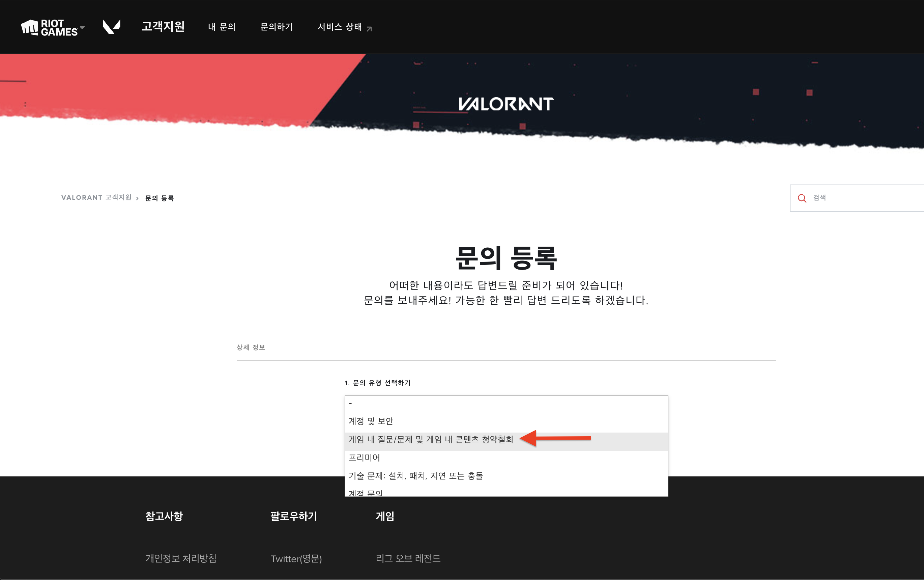Open the 내 문의 menu item
Image resolution: width=924 pixels, height=580 pixels.
tap(222, 27)
